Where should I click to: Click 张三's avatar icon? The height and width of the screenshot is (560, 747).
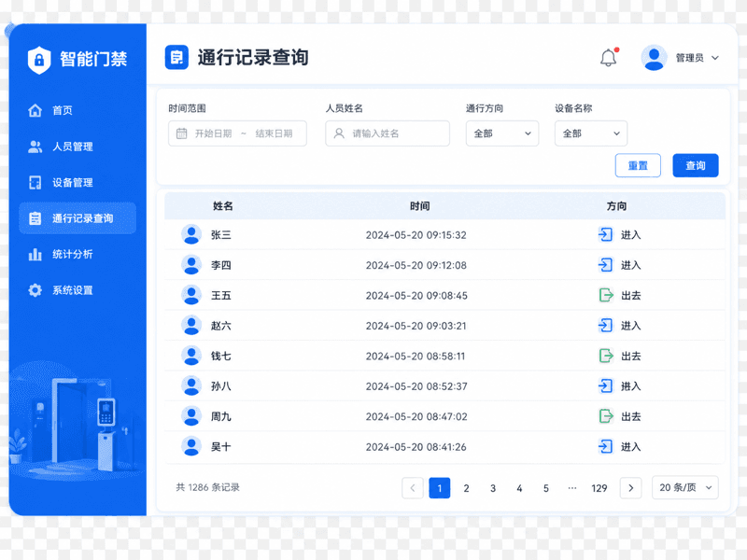(191, 235)
